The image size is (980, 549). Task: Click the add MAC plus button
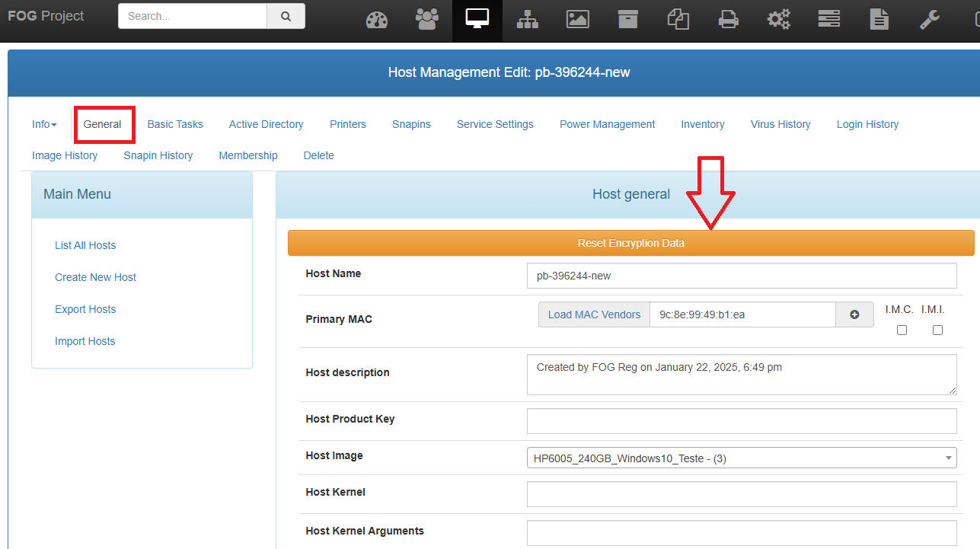point(854,314)
